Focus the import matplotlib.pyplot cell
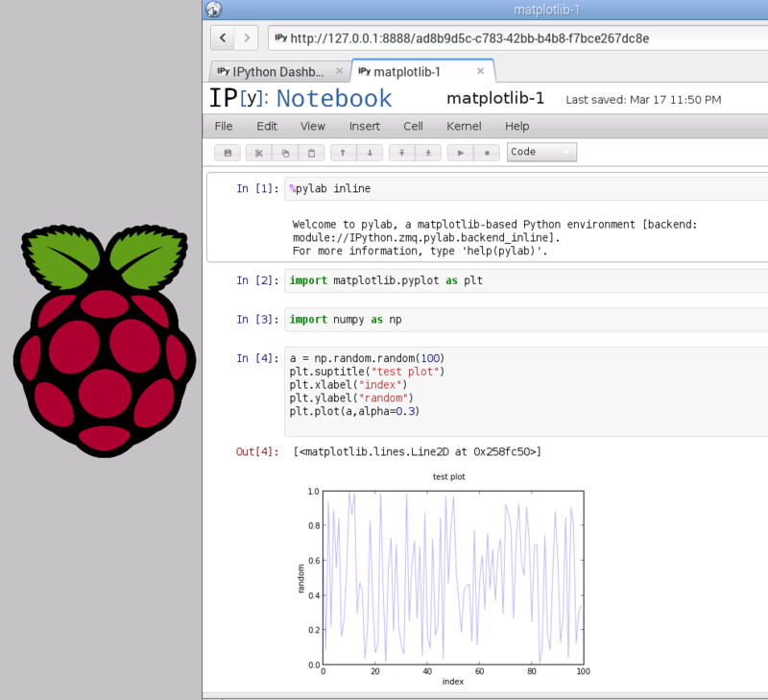The height and width of the screenshot is (700, 768). [x=526, y=280]
